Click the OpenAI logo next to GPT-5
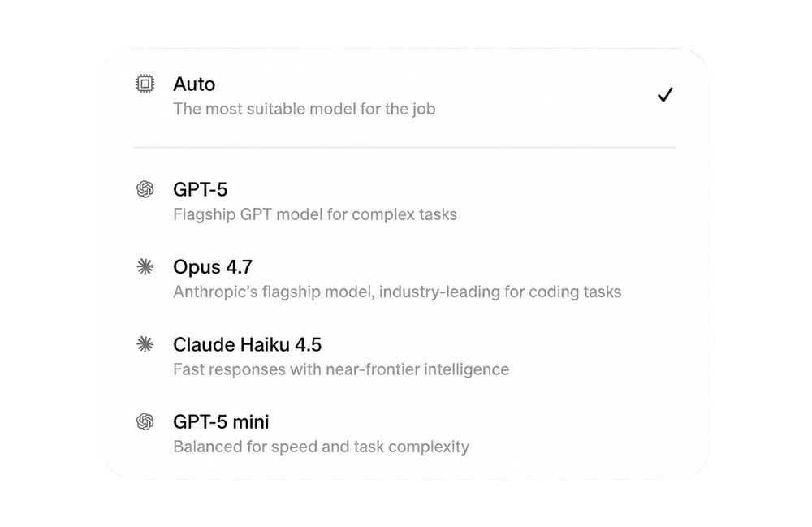Viewport: 812px width, 527px height. point(145,189)
